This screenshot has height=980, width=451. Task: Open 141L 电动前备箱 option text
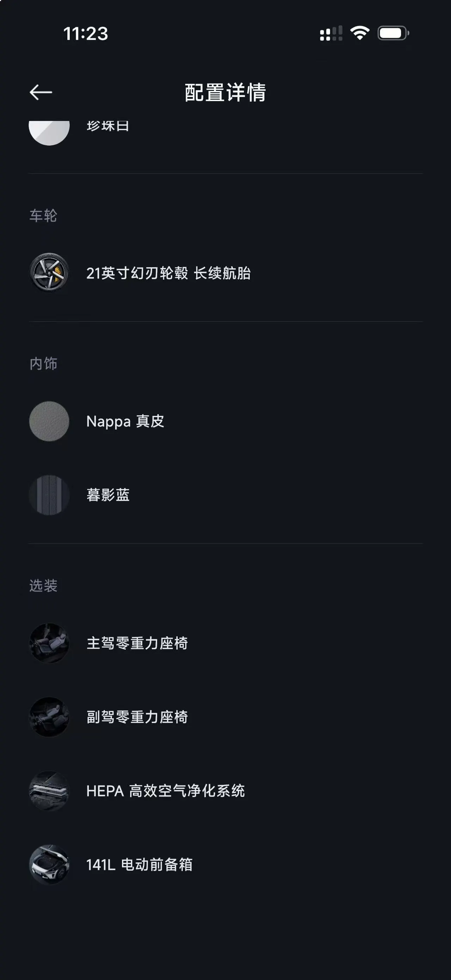pos(139,865)
